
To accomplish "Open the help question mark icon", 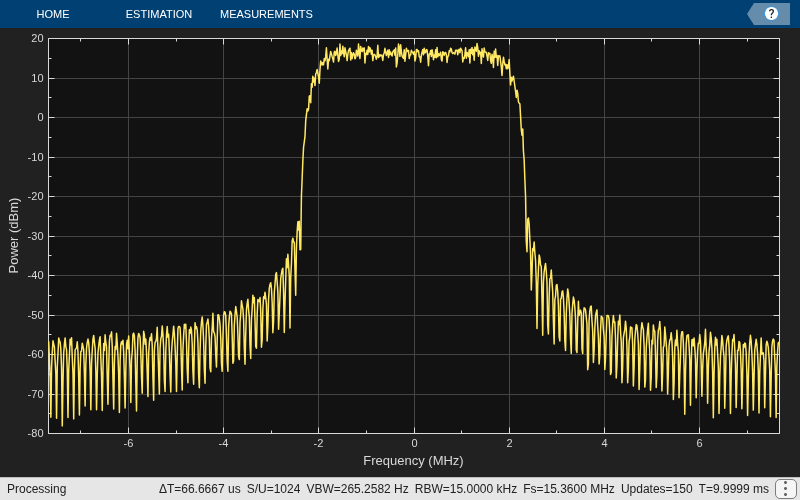I will tap(771, 14).
